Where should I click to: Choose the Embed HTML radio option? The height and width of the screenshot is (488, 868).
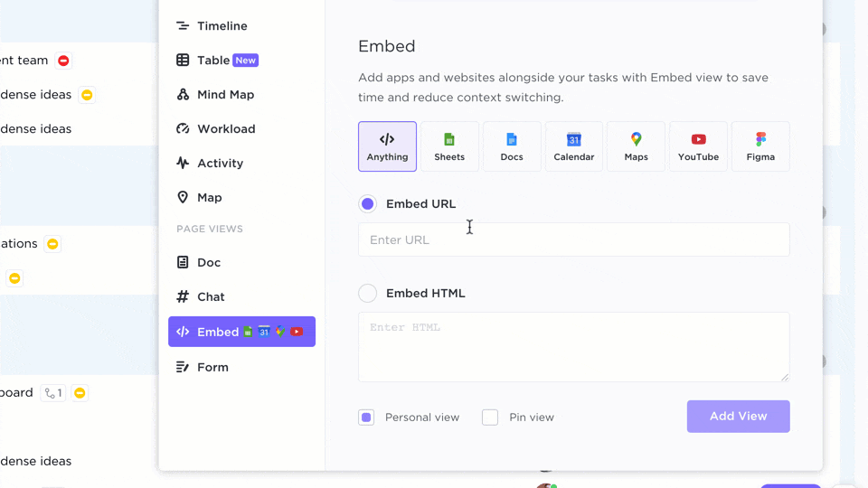[x=368, y=294]
